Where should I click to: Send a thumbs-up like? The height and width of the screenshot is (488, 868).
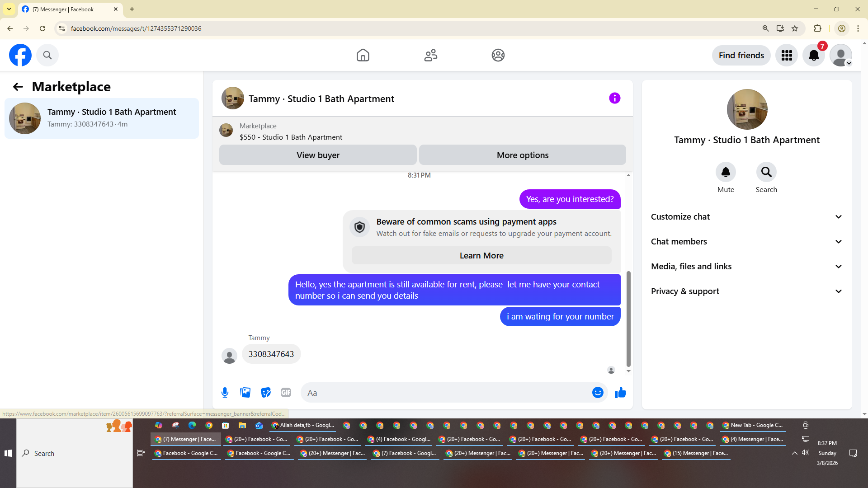pyautogui.click(x=620, y=393)
